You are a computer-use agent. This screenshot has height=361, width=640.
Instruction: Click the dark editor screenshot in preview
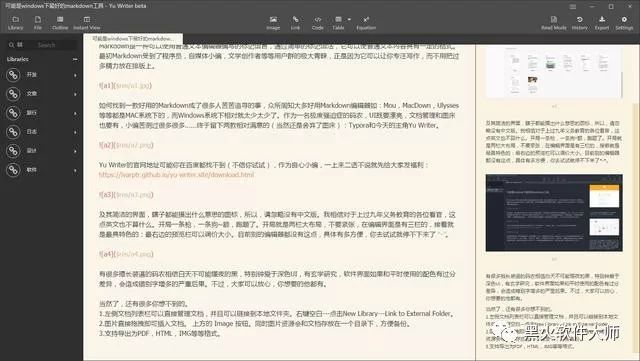(554, 213)
